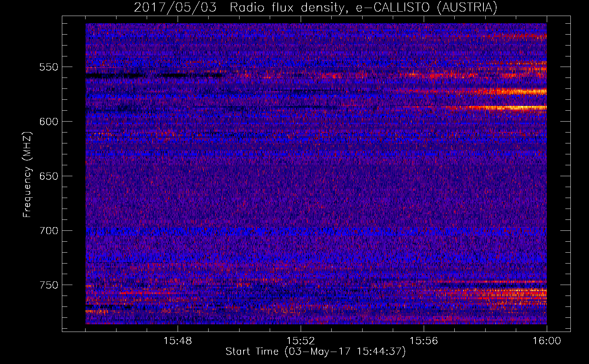This screenshot has width=589, height=364.
Task: Click the 750 frequency tick label
Action: 49,285
